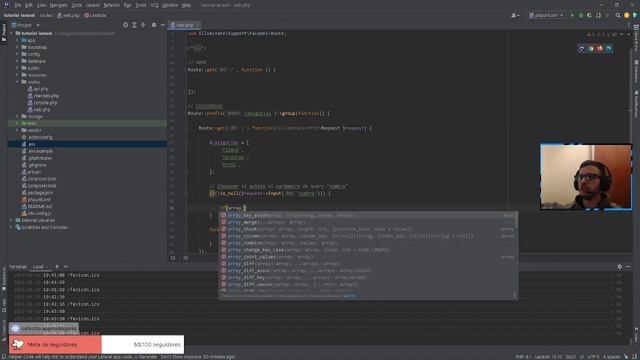Select composer.json in project tree
The image size is (640, 360).
(x=39, y=179)
